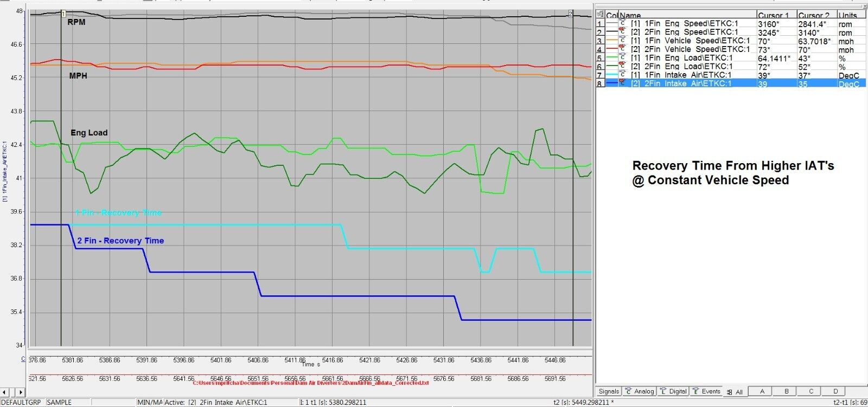
Task: Click the cyan color swatch of 1Fin Intake Air
Action: 612,75
